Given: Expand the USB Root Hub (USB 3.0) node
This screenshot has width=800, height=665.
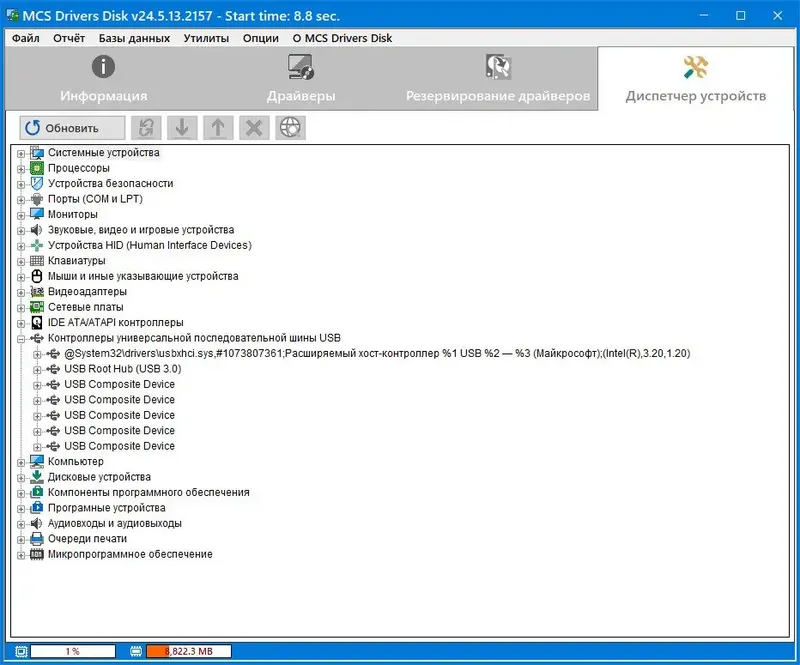Looking at the screenshot, I should click(x=37, y=370).
